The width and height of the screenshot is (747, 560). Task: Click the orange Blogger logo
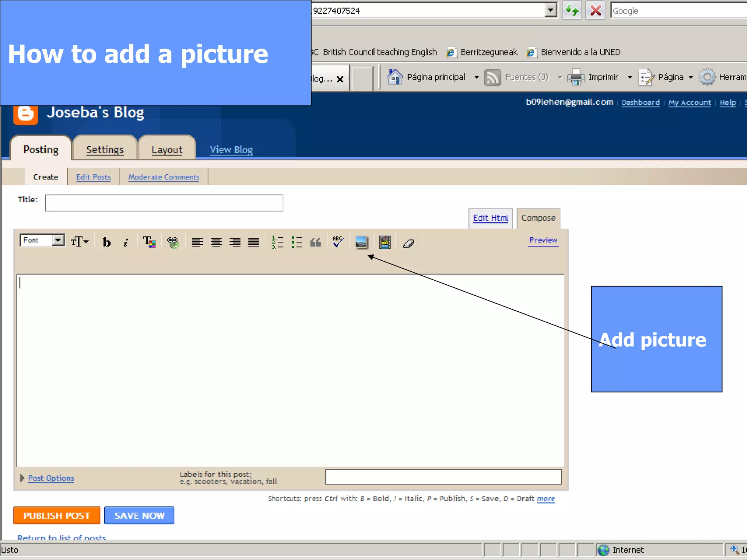point(26,115)
